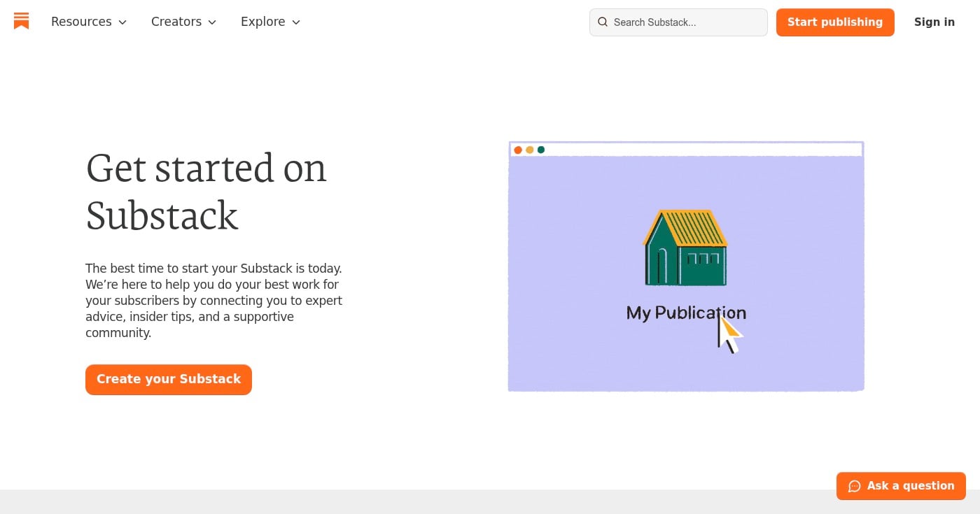Focus the Search Substack field
This screenshot has height=514, width=980.
tap(678, 22)
